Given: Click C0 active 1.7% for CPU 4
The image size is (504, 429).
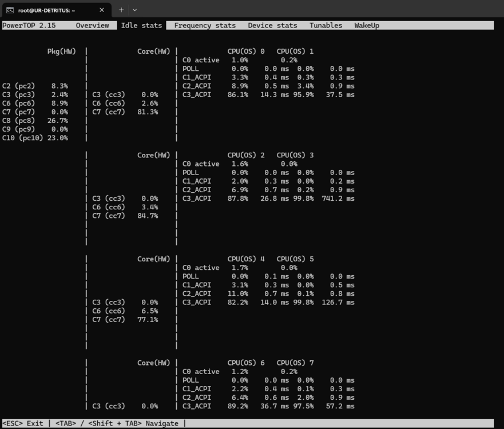Looking at the screenshot, I should point(240,268).
